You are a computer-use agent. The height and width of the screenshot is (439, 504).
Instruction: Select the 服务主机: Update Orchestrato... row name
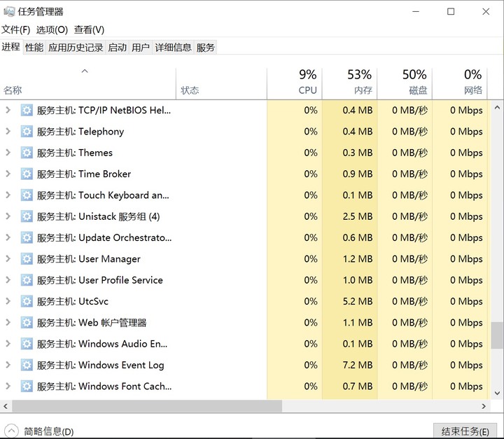104,237
